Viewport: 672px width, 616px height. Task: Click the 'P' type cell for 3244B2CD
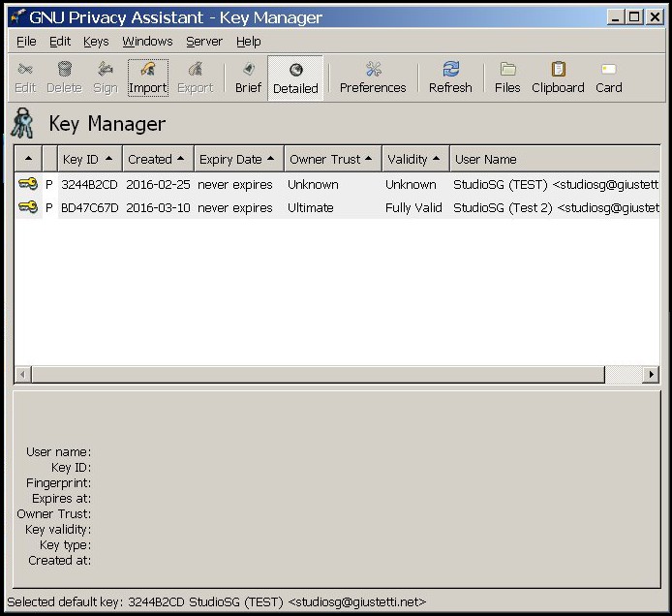pyautogui.click(x=49, y=185)
